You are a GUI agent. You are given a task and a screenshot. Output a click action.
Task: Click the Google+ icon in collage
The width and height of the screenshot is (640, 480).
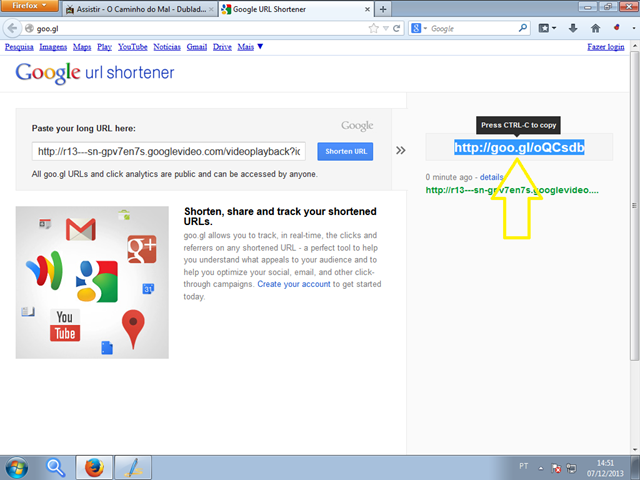pyautogui.click(x=142, y=249)
